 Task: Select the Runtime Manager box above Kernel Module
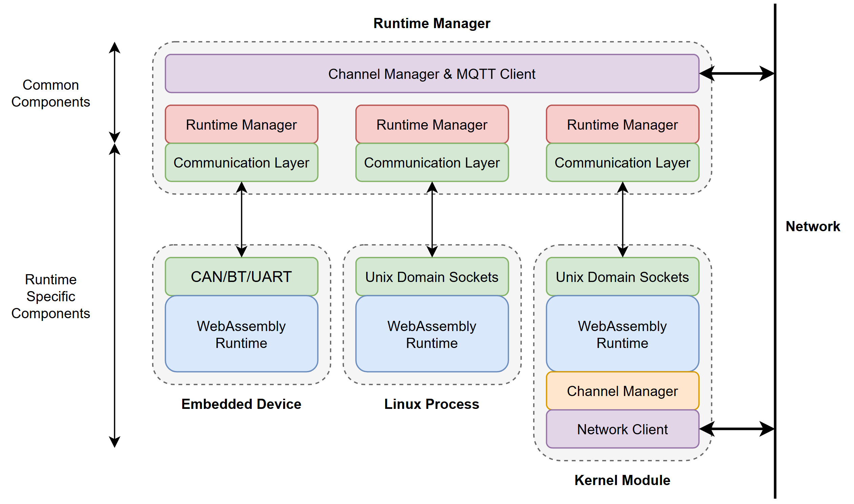622,124
